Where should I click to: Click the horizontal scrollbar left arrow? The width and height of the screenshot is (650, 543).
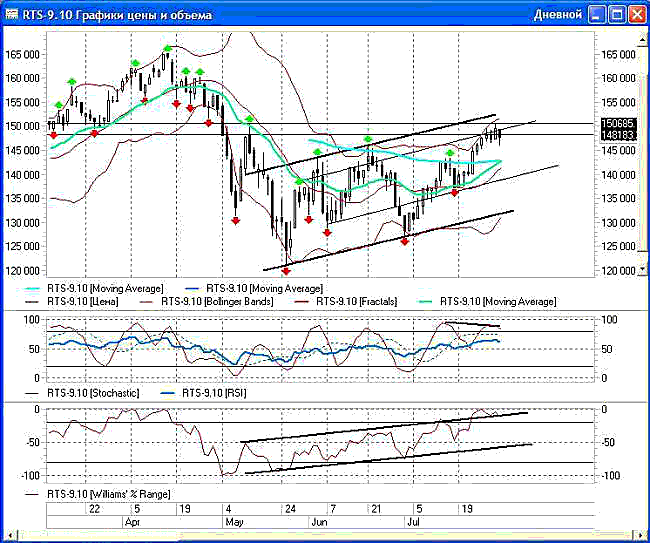10,535
